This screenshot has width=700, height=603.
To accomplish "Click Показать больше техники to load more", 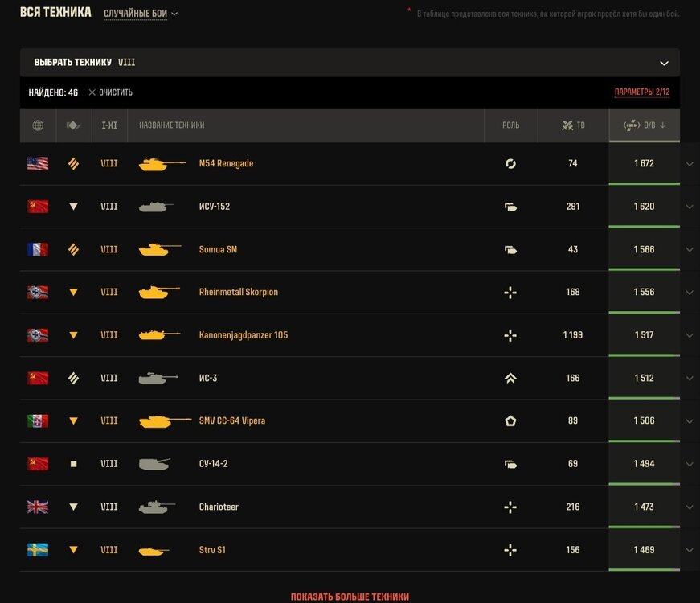I will (x=350, y=597).
